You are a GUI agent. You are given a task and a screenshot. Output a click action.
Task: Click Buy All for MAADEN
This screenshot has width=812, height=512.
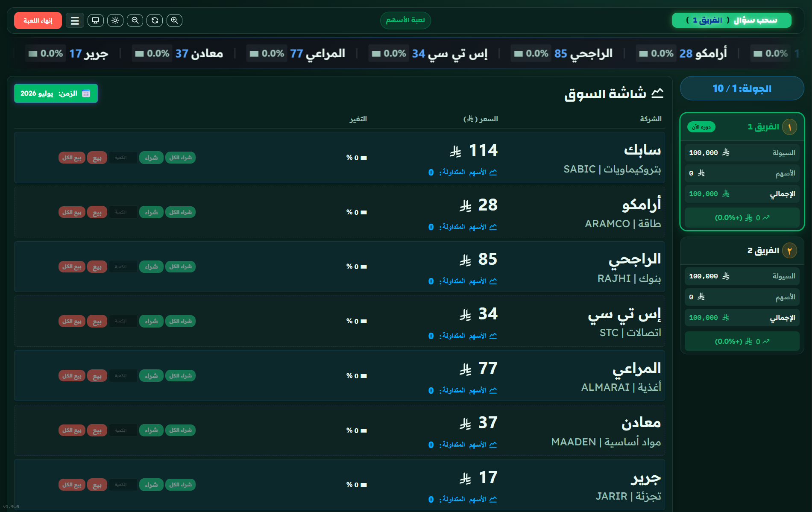click(180, 430)
